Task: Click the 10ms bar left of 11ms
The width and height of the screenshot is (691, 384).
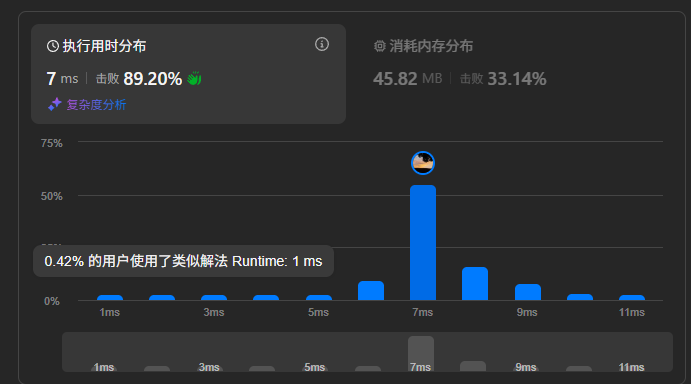Action: coord(580,297)
